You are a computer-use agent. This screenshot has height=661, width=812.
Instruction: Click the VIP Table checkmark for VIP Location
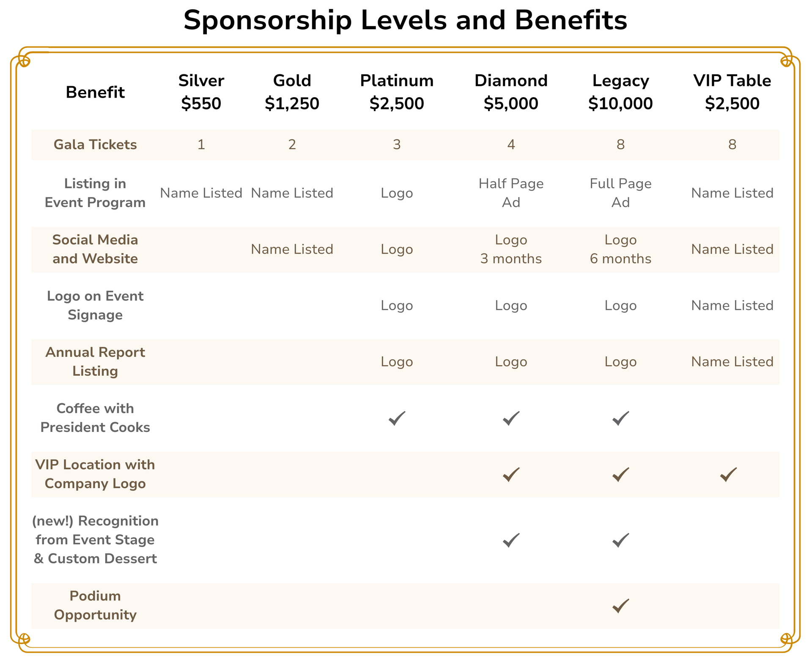(x=728, y=475)
